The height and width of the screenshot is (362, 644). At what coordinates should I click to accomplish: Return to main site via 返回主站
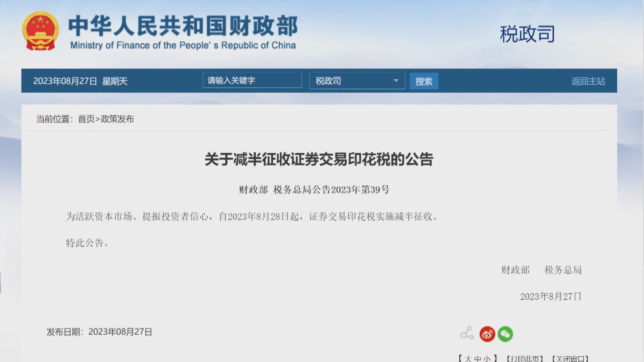point(588,80)
